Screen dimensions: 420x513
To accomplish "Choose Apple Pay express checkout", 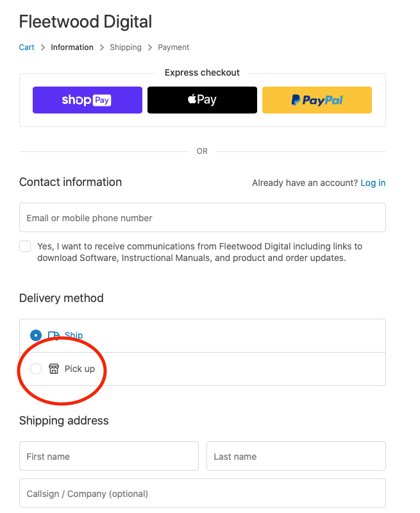I will coord(202,100).
